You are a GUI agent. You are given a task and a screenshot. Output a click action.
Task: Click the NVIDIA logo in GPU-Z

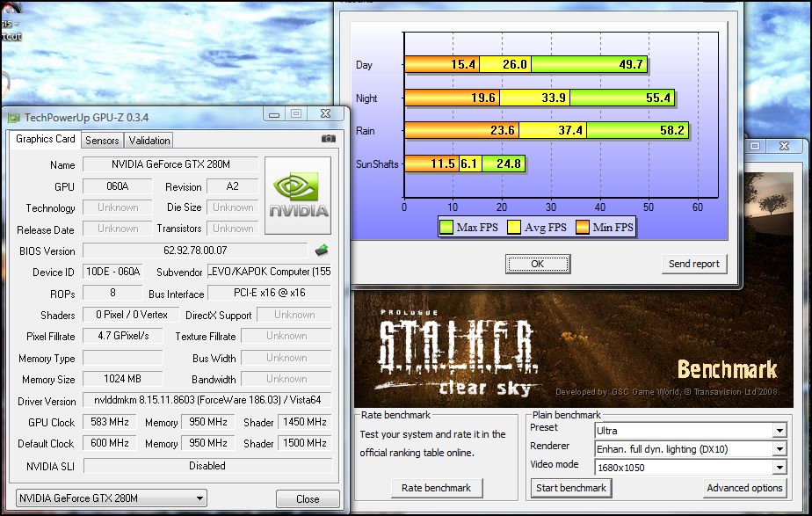click(x=298, y=196)
